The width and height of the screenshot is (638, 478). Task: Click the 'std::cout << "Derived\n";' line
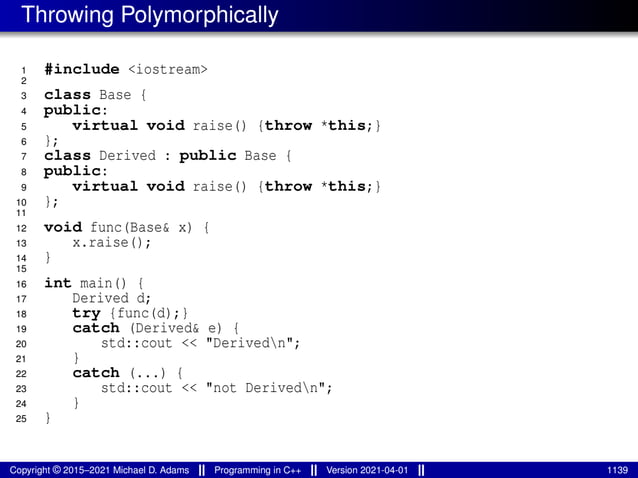pos(201,343)
